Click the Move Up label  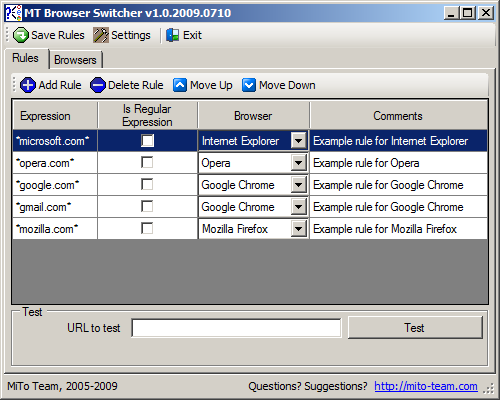point(211,85)
